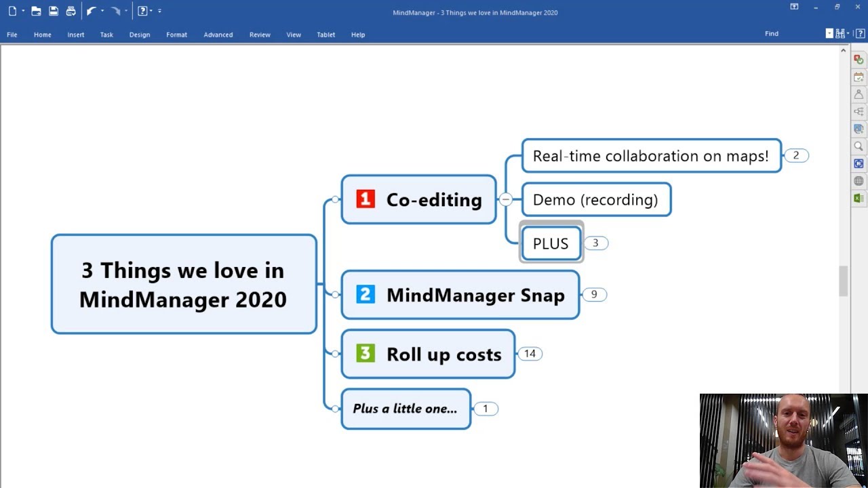This screenshot has width=868, height=488.
Task: Select the 'Plus a little one...' topic
Action: tap(406, 409)
